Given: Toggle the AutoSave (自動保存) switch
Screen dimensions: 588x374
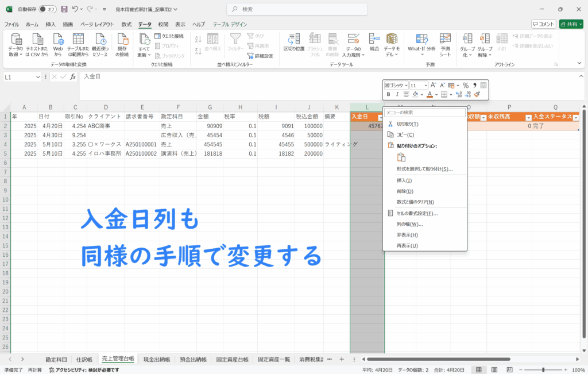Looking at the screenshot, I should 47,10.
